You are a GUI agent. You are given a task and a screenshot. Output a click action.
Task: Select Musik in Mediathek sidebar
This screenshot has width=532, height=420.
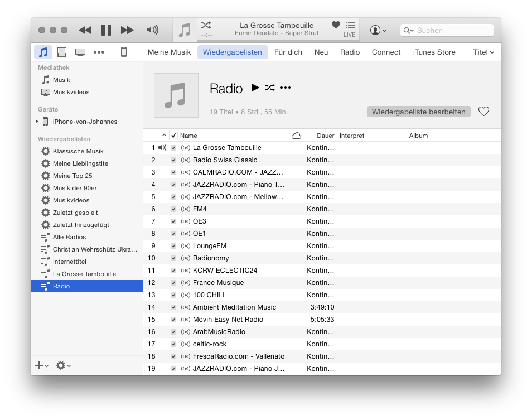pos(87,80)
